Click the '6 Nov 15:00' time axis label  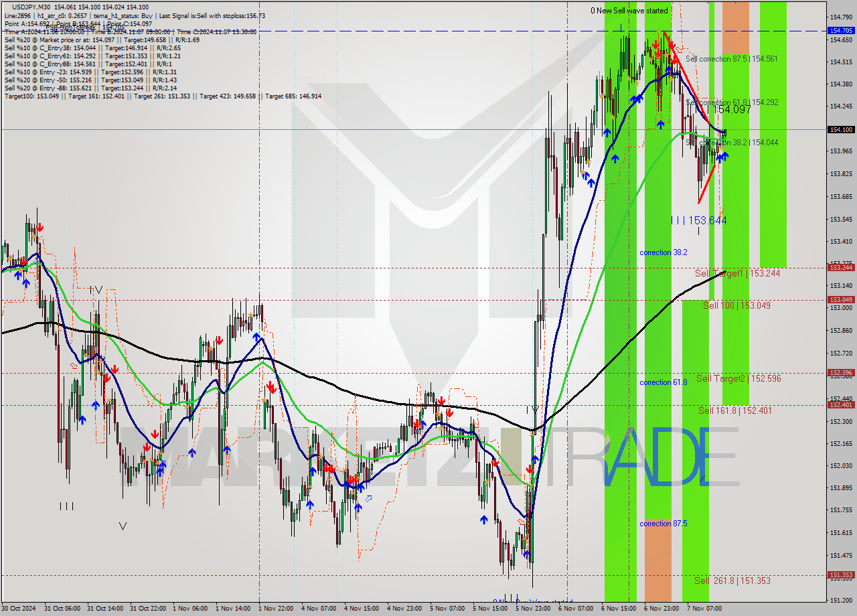(619, 609)
